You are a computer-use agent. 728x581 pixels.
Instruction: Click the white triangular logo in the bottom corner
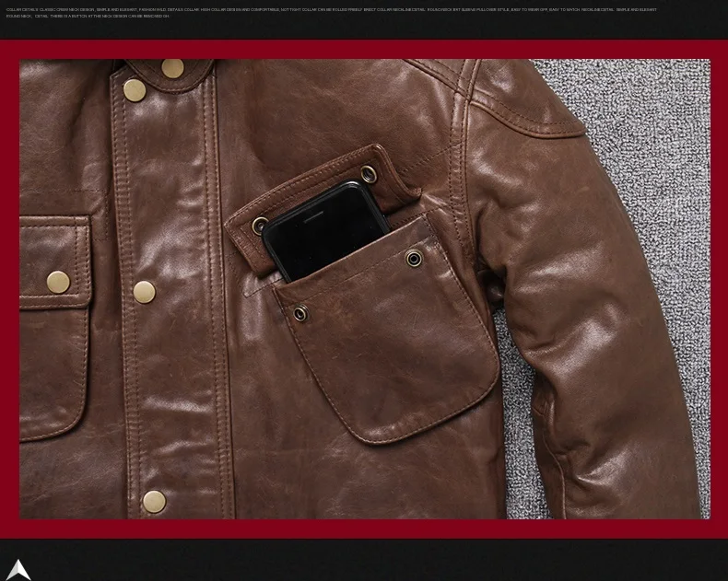click(18, 570)
